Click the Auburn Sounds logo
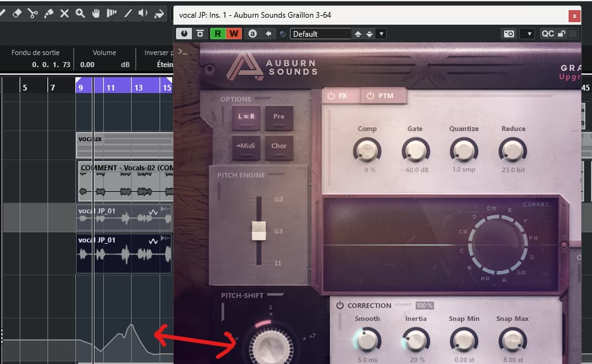592x364 pixels. click(272, 66)
